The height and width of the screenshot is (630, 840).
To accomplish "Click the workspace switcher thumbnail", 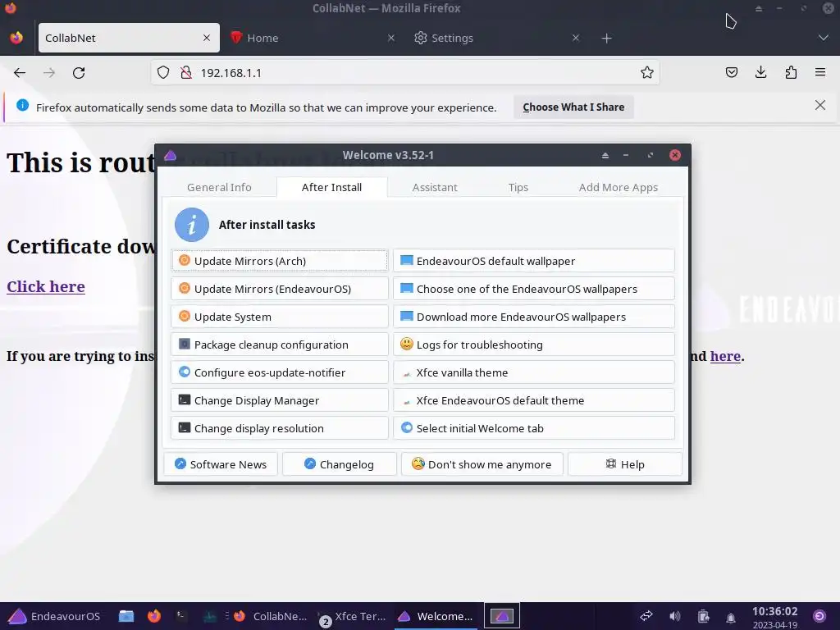I will (501, 616).
